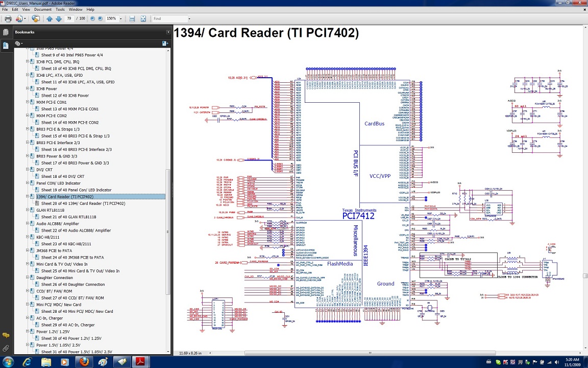This screenshot has height=368, width=588.
Task: Click the Print toolbar icon
Action: [x=8, y=18]
